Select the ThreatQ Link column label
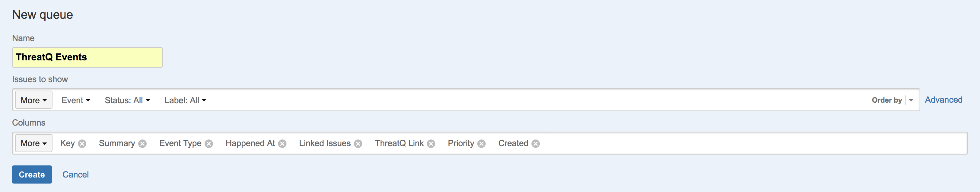Screen dimensions: 980x192 click(399, 143)
